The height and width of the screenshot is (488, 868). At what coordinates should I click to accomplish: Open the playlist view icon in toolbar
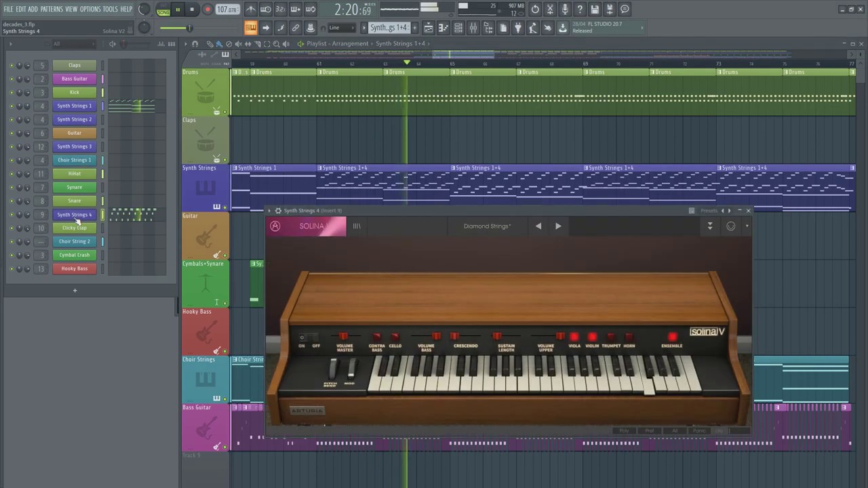pyautogui.click(x=429, y=28)
